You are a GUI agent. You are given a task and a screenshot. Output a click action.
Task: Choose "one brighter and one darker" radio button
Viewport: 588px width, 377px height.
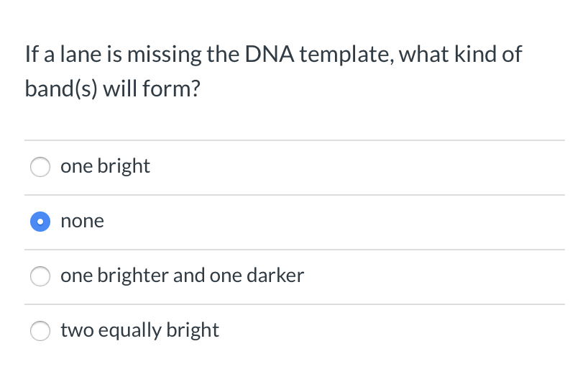coord(40,276)
